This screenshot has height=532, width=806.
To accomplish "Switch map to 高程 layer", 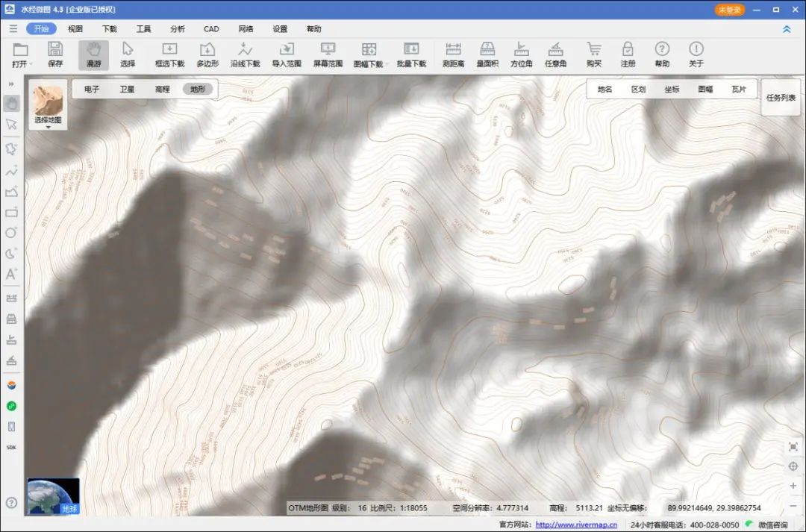I will 163,89.
